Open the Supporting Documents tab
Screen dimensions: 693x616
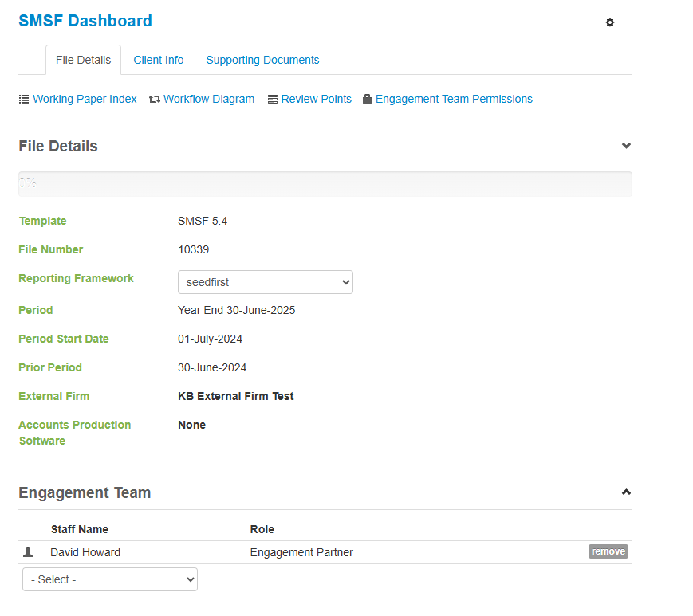[262, 60]
